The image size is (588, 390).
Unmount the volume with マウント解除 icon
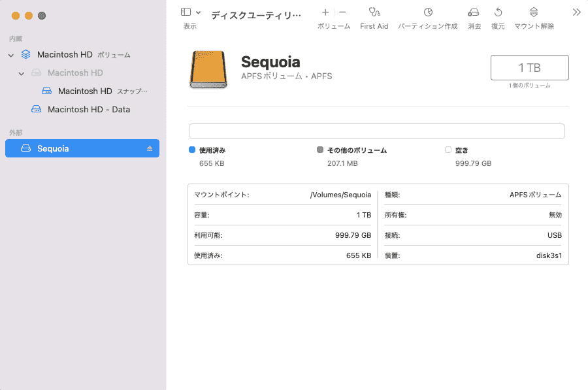534,12
